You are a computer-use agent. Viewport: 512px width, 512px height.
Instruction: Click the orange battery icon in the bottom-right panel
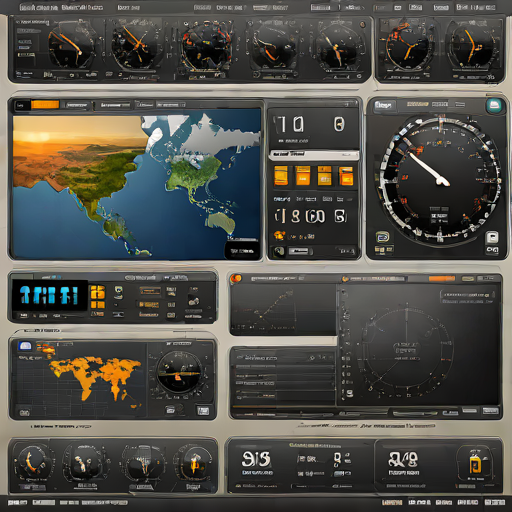pyautogui.click(x=475, y=464)
